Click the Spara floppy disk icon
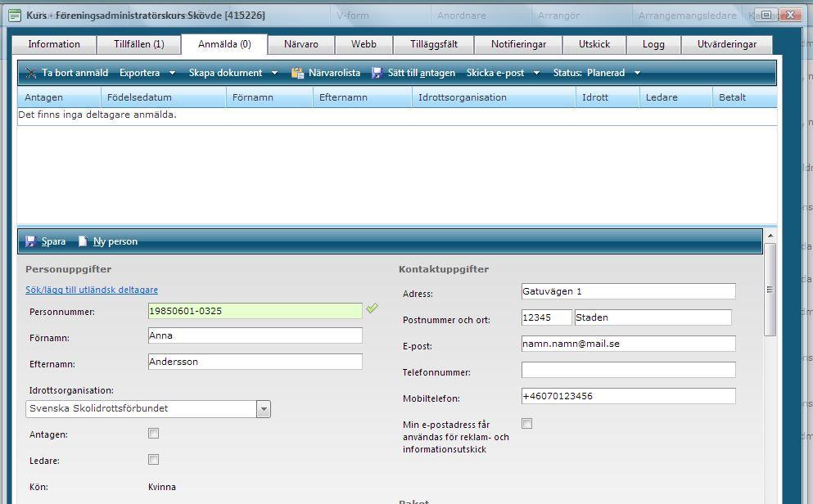Viewport: 813px width, 504px height. click(30, 241)
